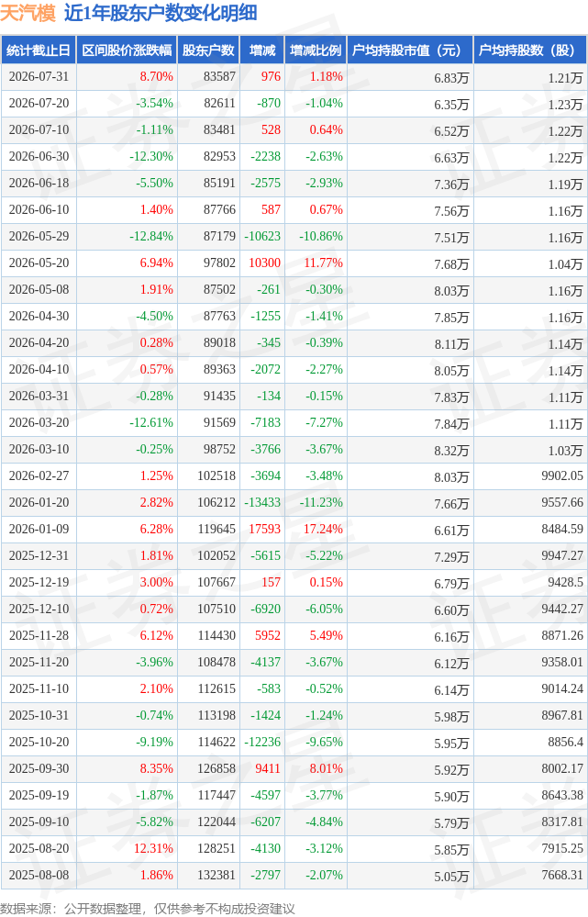Click the 统计截止日 column header
This screenshot has height=917, width=588.
39,50
